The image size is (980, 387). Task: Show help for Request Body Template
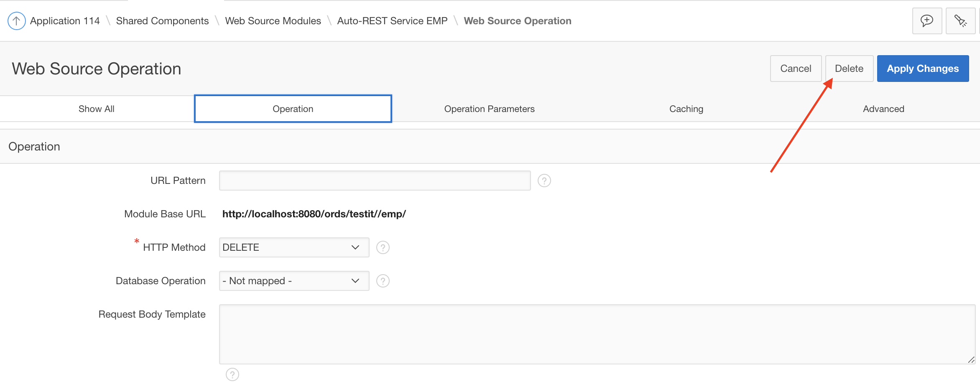click(232, 374)
